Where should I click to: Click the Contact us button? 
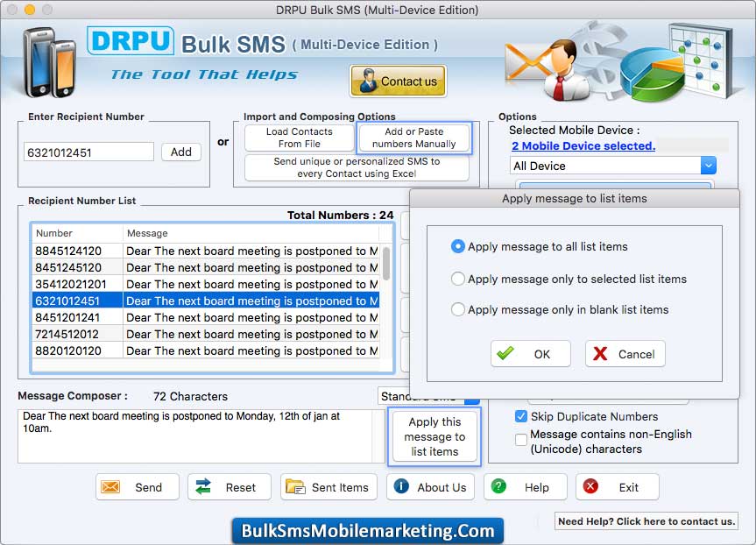pos(398,81)
